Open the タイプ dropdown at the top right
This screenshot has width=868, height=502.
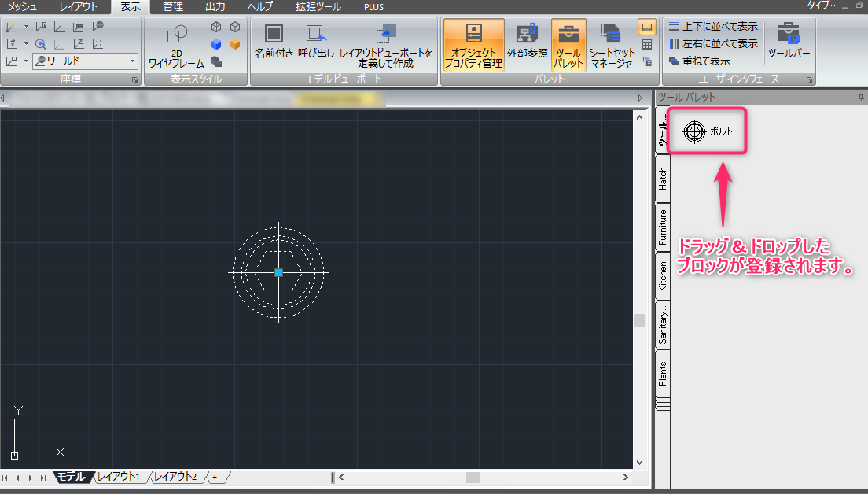(821, 6)
